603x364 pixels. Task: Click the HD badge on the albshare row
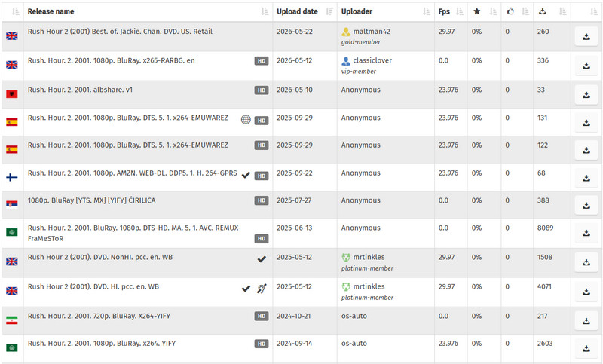(x=262, y=90)
